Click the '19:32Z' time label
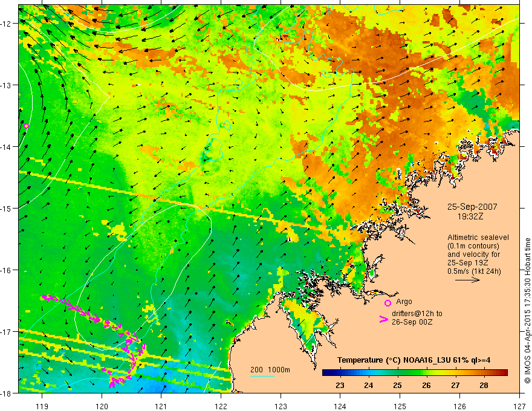 (470, 216)
